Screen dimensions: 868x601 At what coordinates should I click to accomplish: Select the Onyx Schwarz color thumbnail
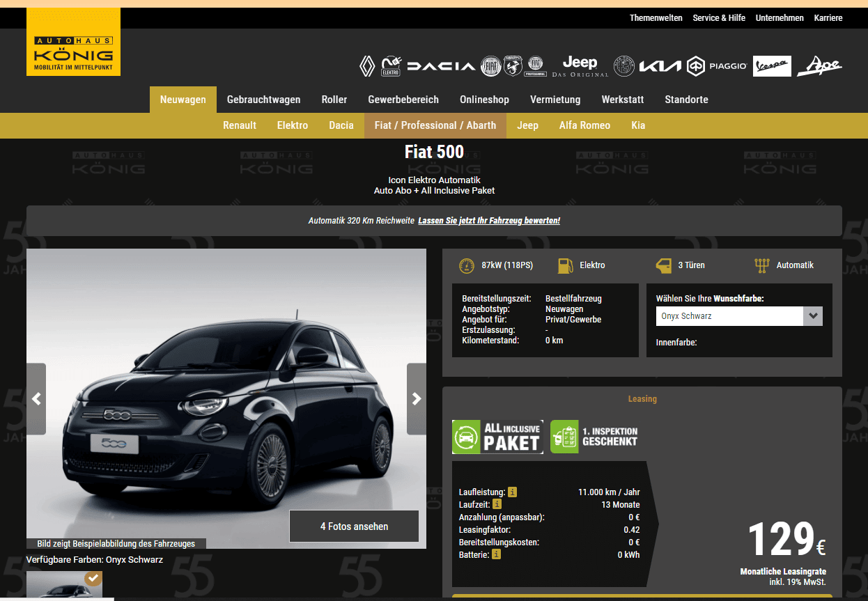(x=64, y=584)
